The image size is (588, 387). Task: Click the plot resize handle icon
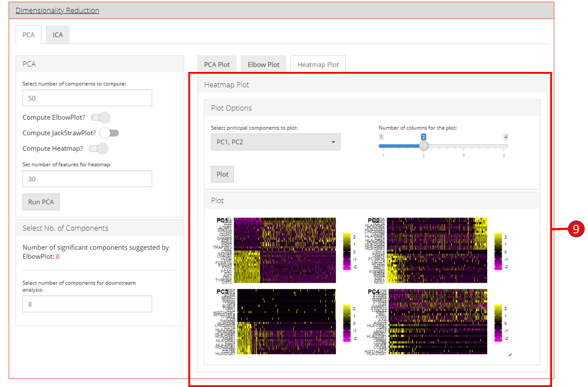[x=510, y=355]
